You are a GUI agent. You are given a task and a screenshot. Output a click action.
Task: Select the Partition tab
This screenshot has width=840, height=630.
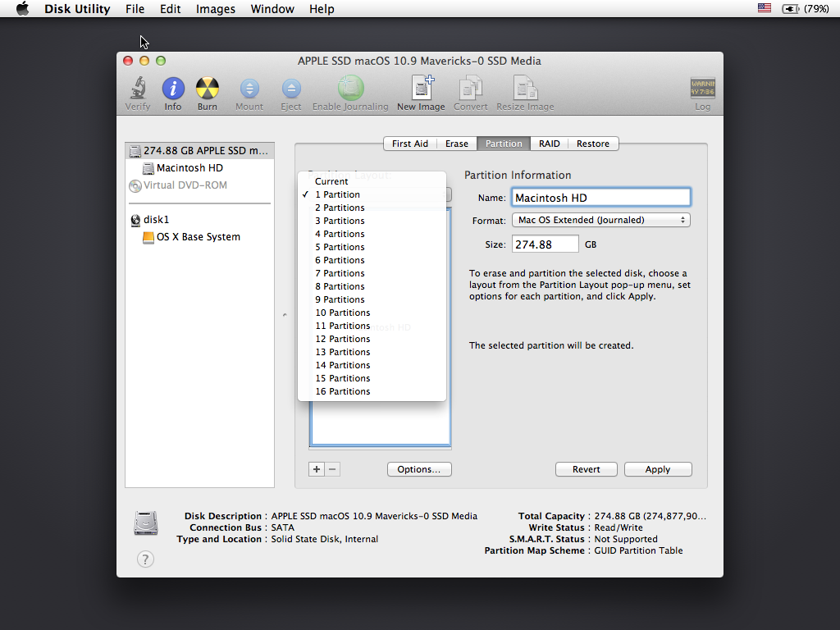[504, 144]
